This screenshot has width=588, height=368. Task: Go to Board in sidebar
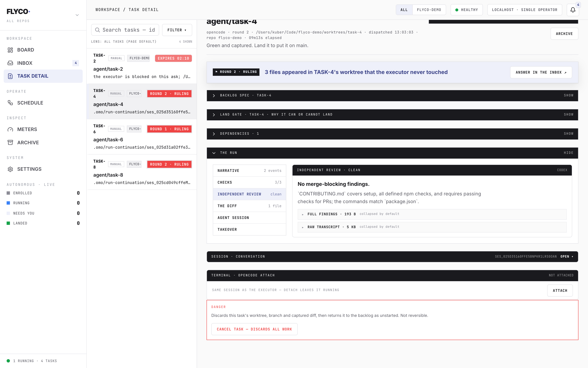pyautogui.click(x=43, y=50)
